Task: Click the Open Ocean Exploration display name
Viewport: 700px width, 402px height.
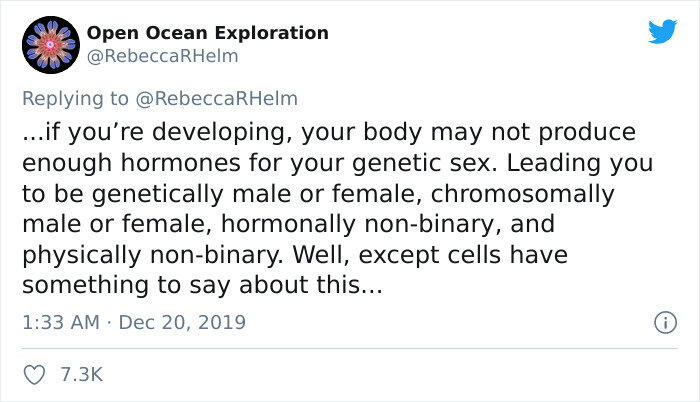Action: click(208, 33)
